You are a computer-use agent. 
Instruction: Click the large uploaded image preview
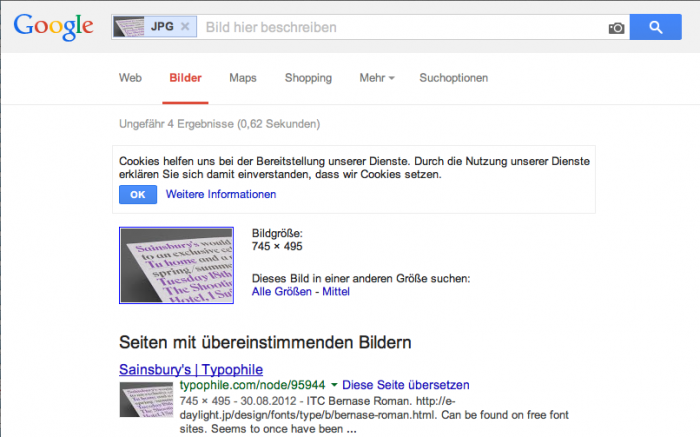click(x=176, y=265)
